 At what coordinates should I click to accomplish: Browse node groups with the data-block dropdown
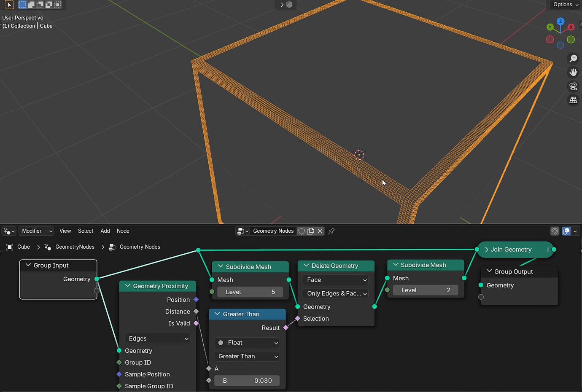(243, 231)
